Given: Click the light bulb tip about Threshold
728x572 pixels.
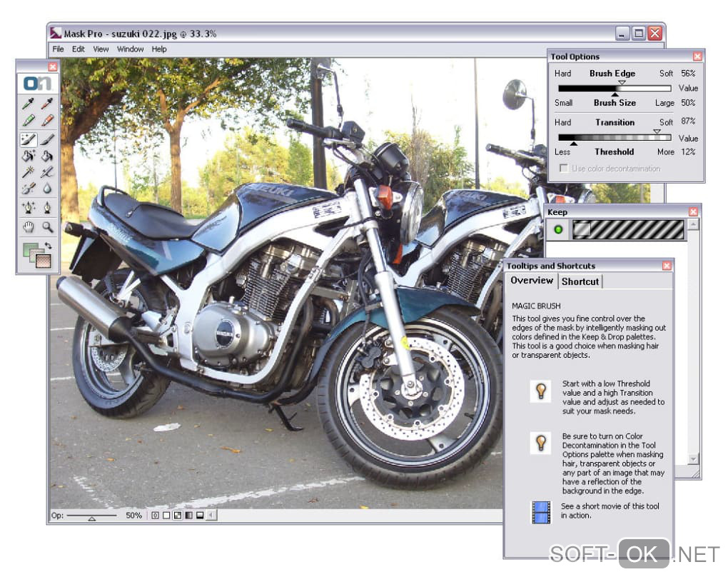Looking at the screenshot, I should point(541,391).
